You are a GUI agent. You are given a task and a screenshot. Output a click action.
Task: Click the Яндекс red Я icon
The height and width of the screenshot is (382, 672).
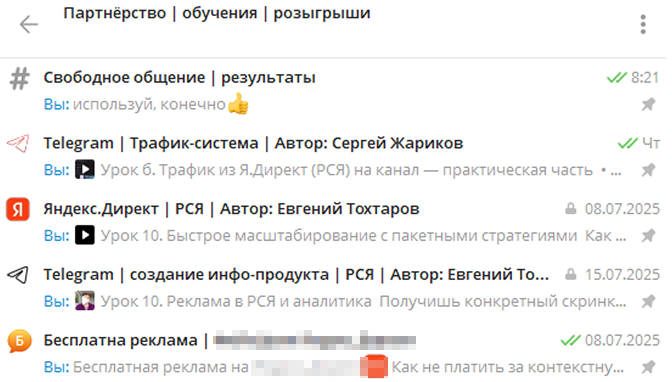(18, 209)
